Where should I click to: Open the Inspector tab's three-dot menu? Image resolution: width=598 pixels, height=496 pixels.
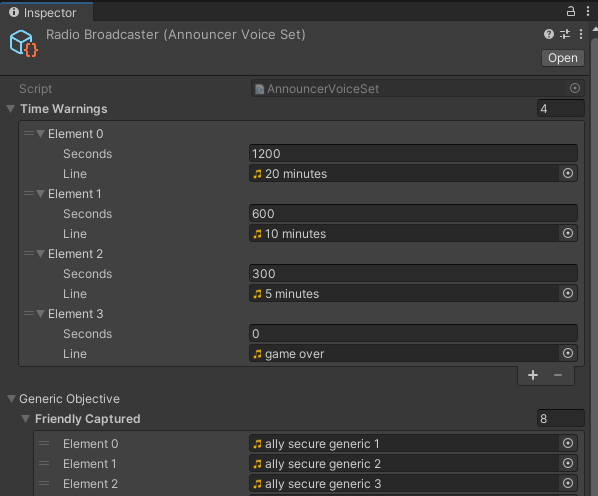tap(588, 11)
